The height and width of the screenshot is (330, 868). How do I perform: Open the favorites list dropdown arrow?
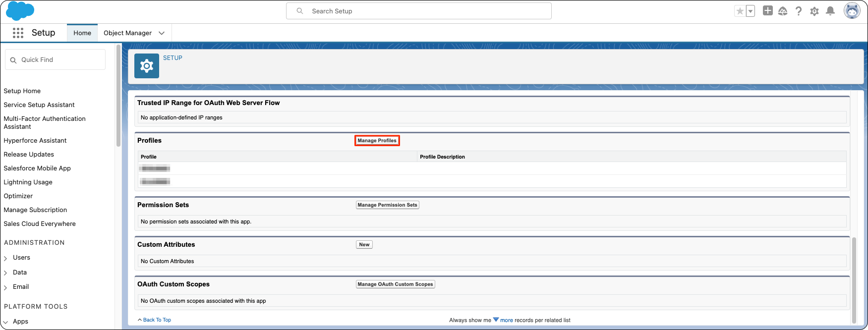(750, 11)
